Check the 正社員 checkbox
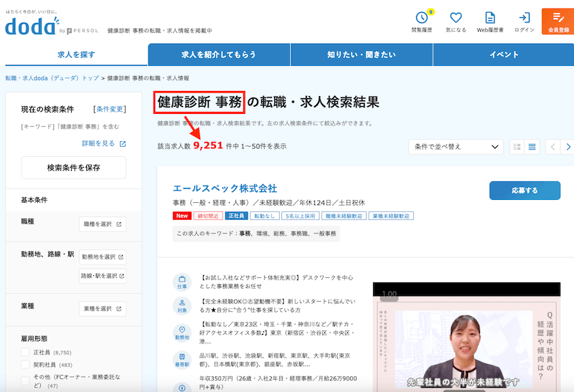Screen dimensions: 574x392 [25, 352]
